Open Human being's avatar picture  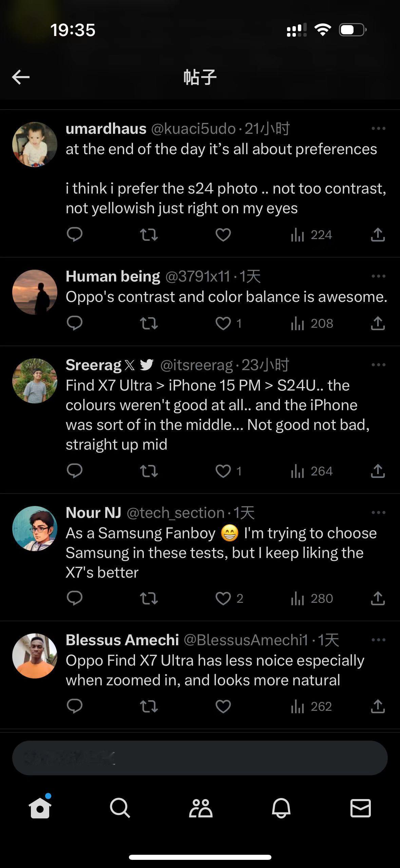(35, 292)
